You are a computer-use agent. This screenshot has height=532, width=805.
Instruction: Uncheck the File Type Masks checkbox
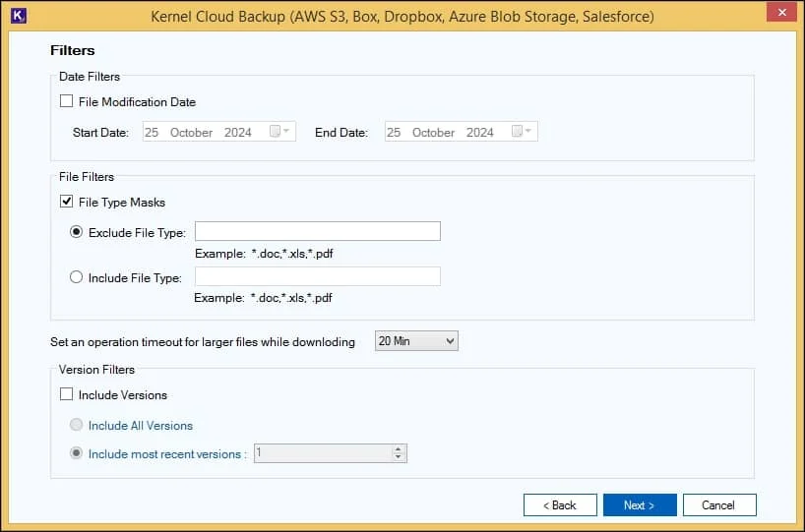[66, 202]
